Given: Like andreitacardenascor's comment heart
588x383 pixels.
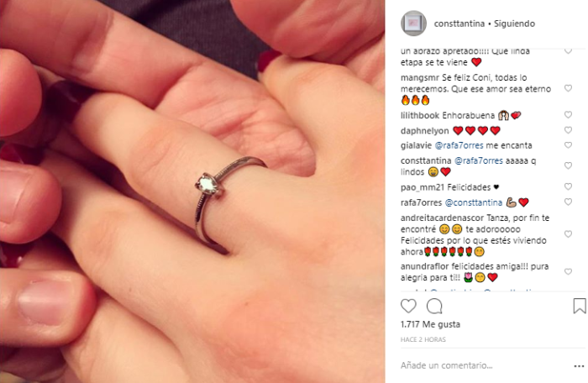Looking at the screenshot, I should 568,234.
